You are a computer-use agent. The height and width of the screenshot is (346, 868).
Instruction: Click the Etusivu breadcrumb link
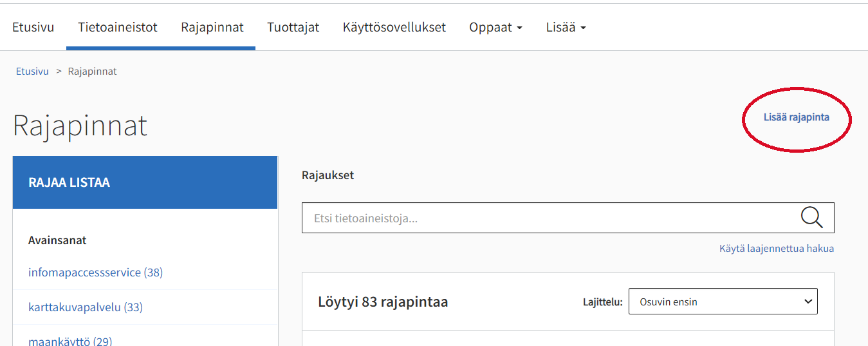click(x=32, y=72)
